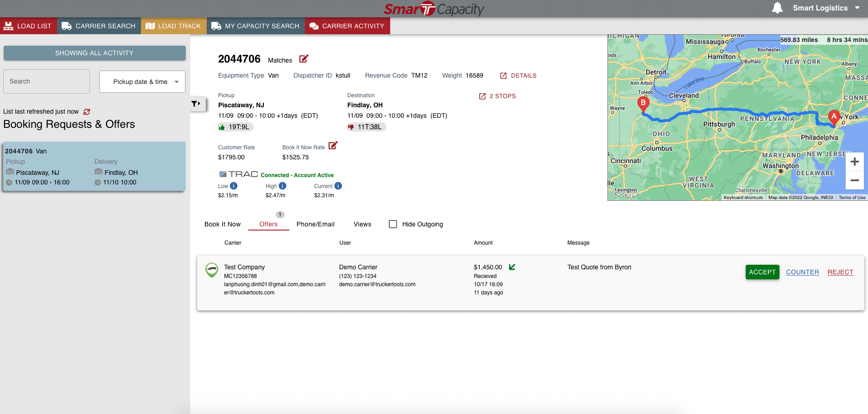Focus the Search input field
Screen dimensions: 868x414
pos(47,81)
